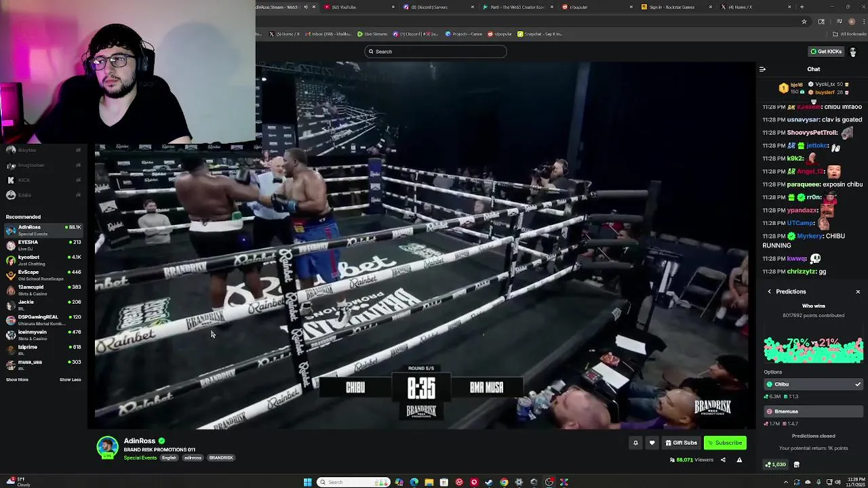Go back from Predictions panel
Viewport: 868px width, 488px height.
[x=770, y=291]
